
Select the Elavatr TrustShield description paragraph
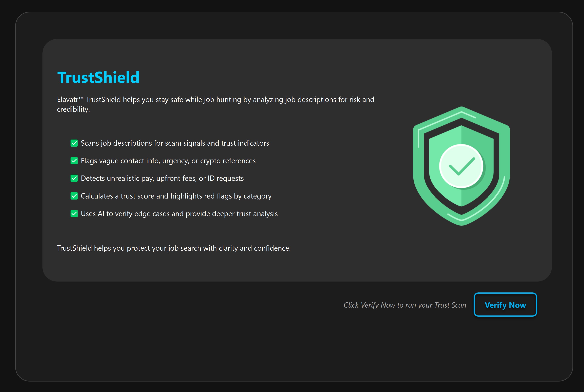click(x=215, y=104)
